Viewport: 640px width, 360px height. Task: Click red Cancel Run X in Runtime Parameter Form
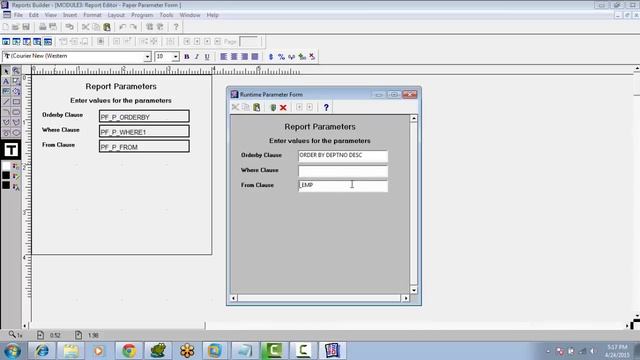click(283, 107)
